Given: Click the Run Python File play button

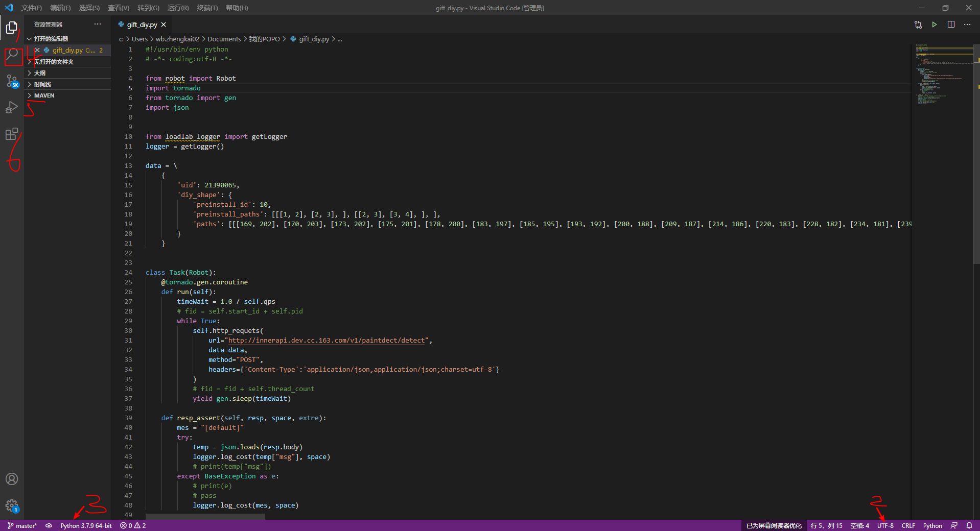Looking at the screenshot, I should [934, 25].
